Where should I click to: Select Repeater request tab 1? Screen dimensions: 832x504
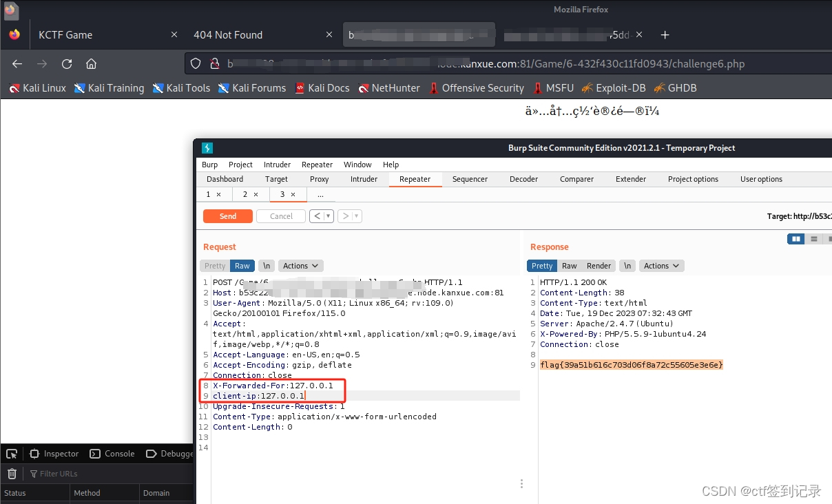[x=209, y=194]
